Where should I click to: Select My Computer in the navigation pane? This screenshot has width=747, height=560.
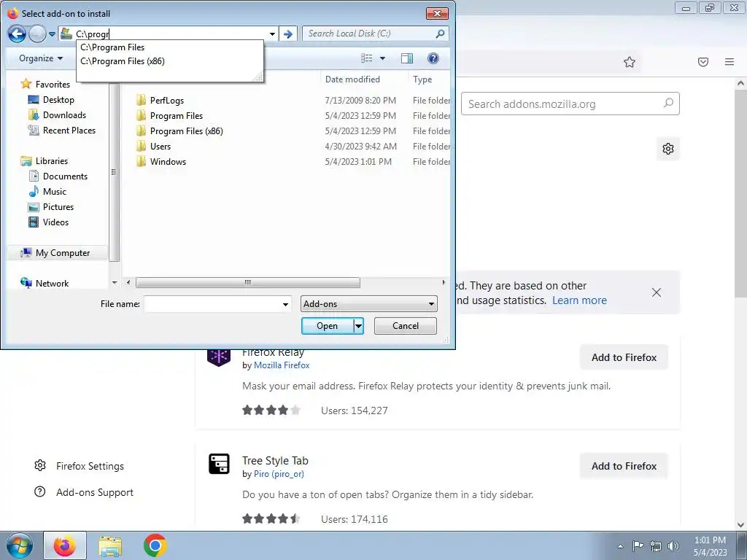[x=63, y=253]
